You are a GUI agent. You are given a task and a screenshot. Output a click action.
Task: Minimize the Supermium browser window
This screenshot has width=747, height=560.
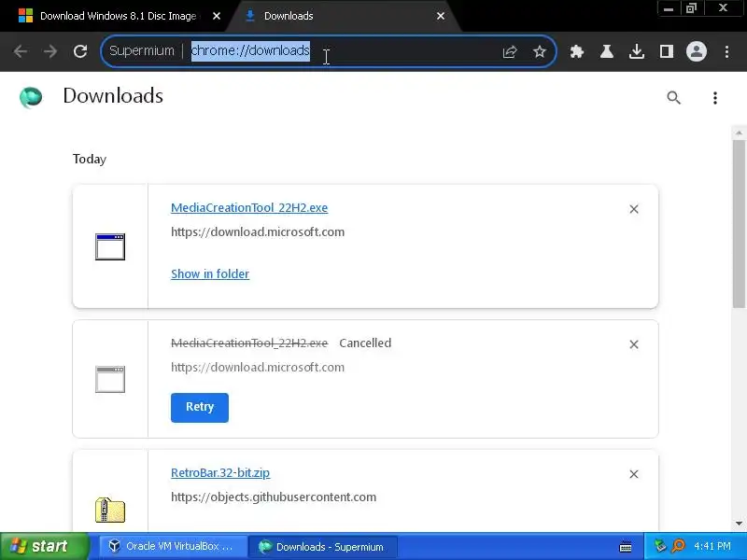(668, 8)
